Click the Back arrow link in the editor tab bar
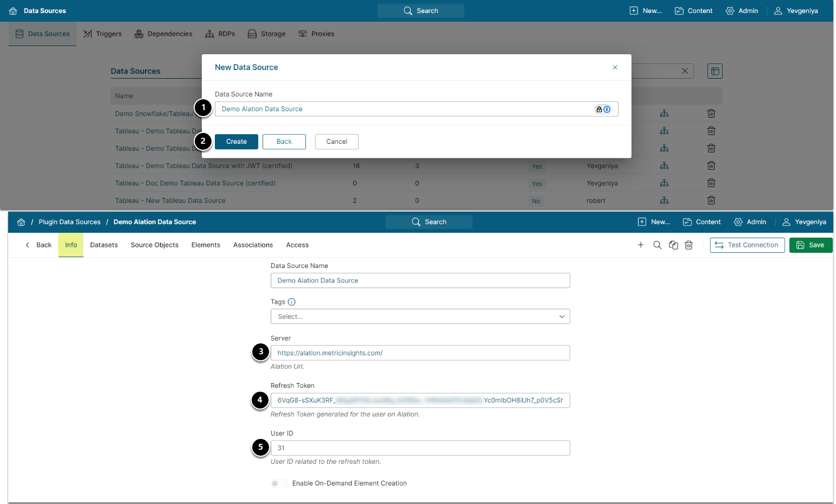The height and width of the screenshot is (504, 836). pyautogui.click(x=38, y=245)
